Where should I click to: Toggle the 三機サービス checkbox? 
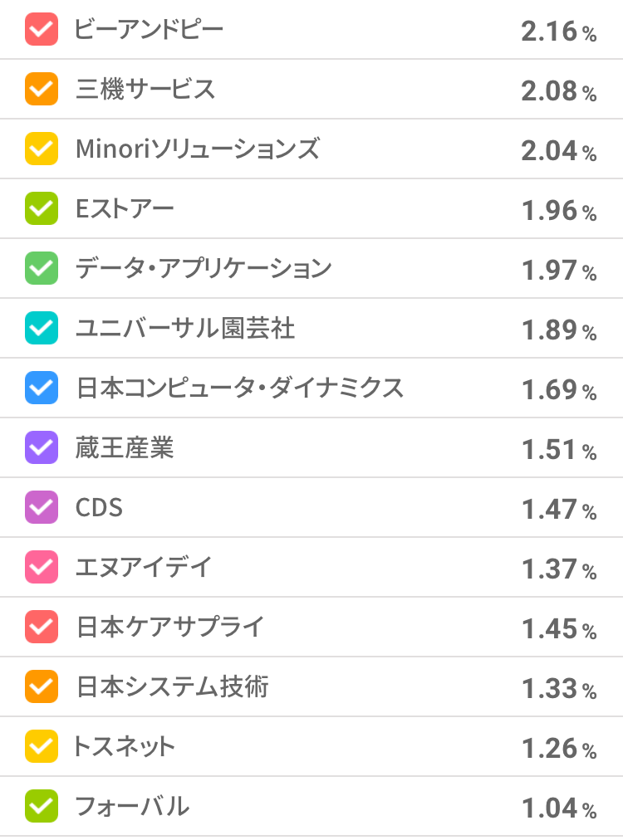pos(42,90)
